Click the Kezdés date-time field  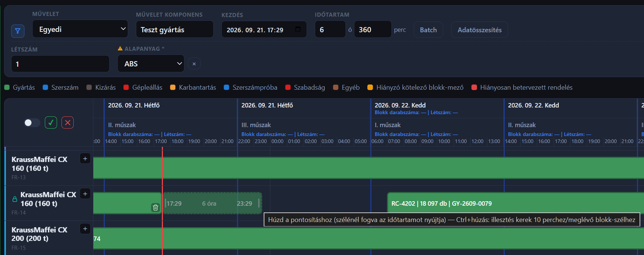264,30
